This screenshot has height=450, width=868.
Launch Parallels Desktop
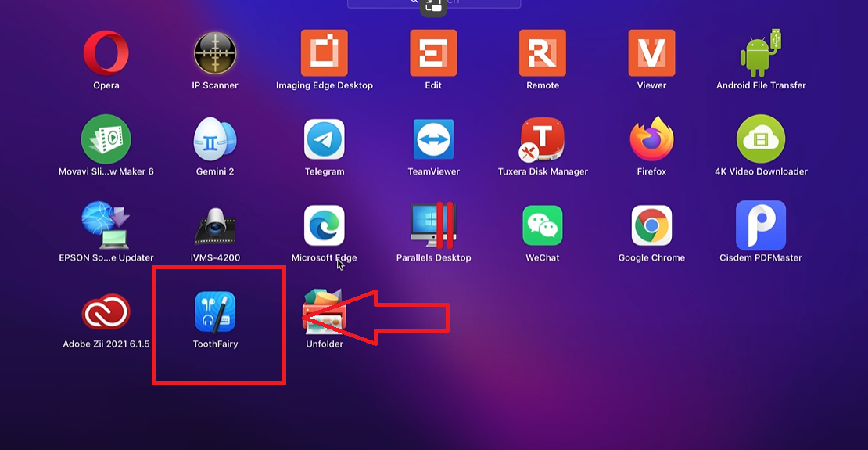pyautogui.click(x=433, y=225)
